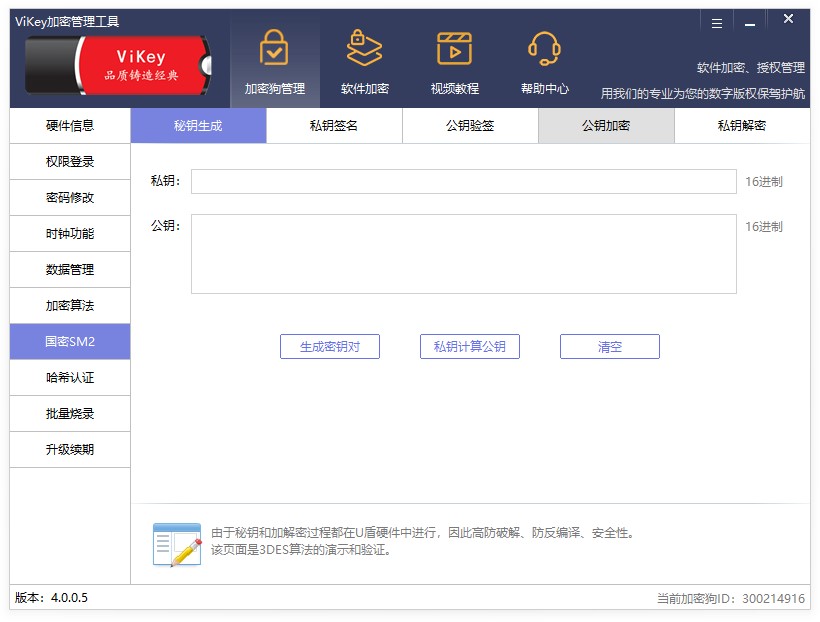
Task: Open the 加密狗管理 lock icon
Action: (274, 48)
